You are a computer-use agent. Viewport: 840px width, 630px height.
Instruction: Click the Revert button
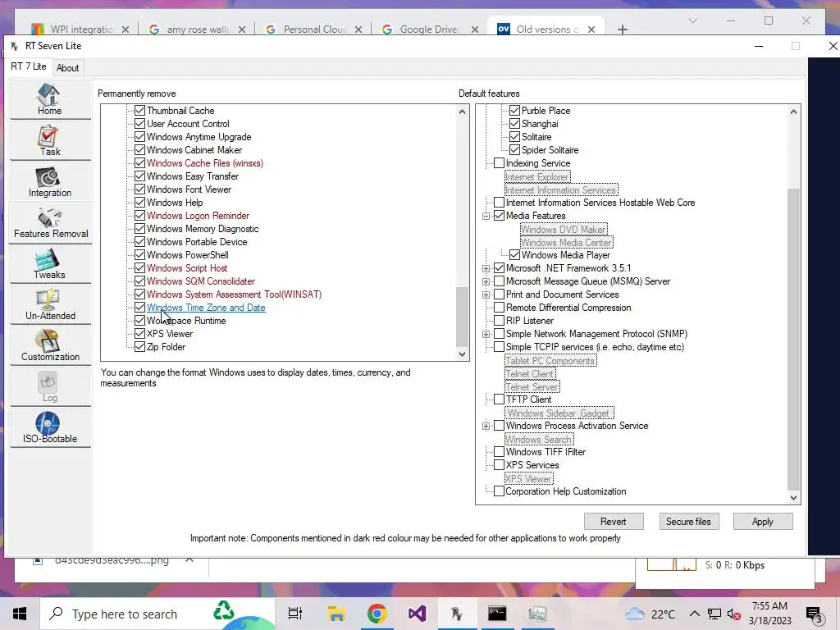pos(614,522)
